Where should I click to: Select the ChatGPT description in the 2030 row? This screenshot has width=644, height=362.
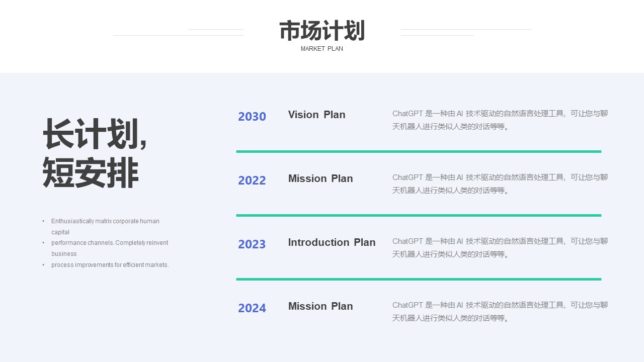(x=500, y=120)
